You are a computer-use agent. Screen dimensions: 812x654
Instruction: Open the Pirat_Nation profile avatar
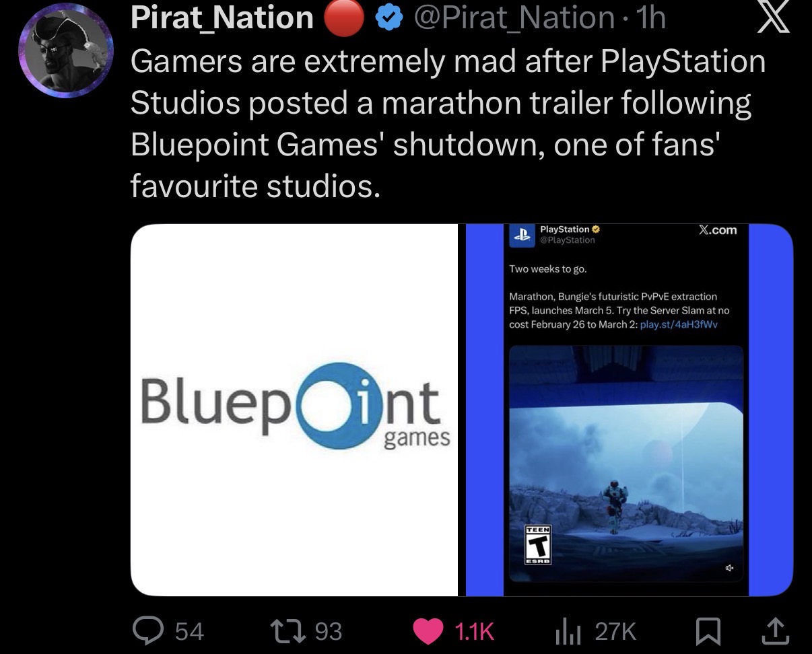pos(65,54)
